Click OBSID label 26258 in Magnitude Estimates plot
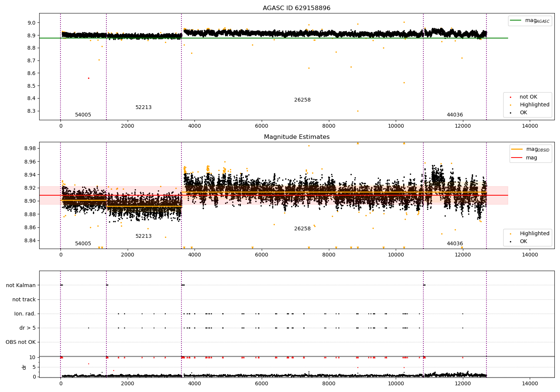 pyautogui.click(x=302, y=229)
